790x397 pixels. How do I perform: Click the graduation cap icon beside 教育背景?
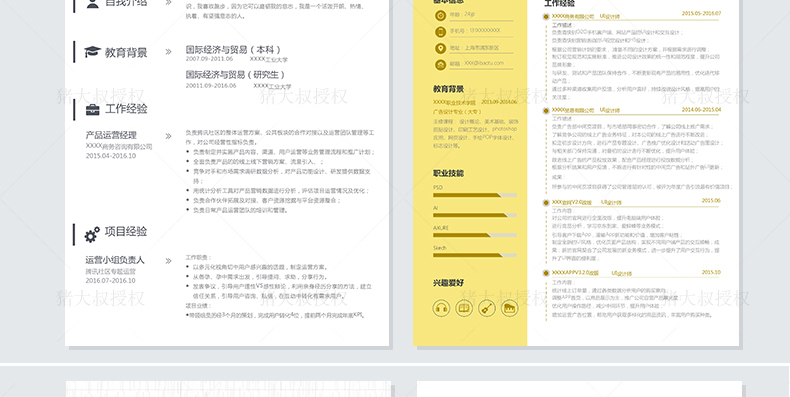pyautogui.click(x=93, y=52)
